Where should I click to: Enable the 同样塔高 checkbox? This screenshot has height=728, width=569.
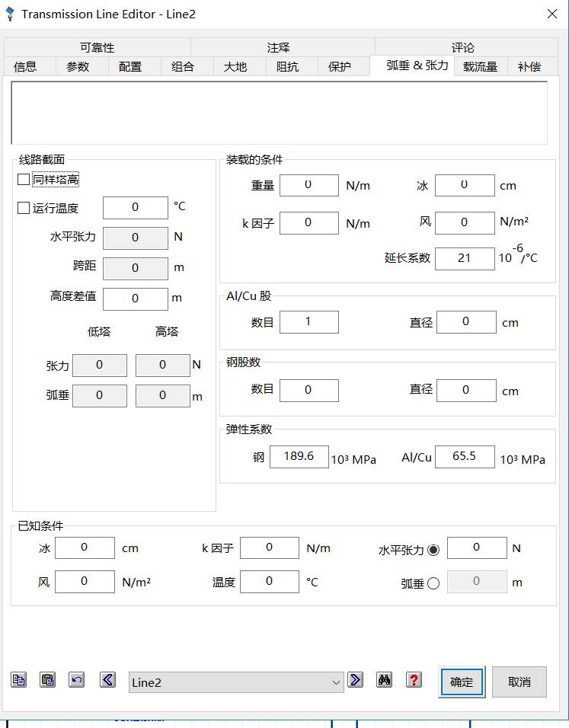pyautogui.click(x=24, y=180)
